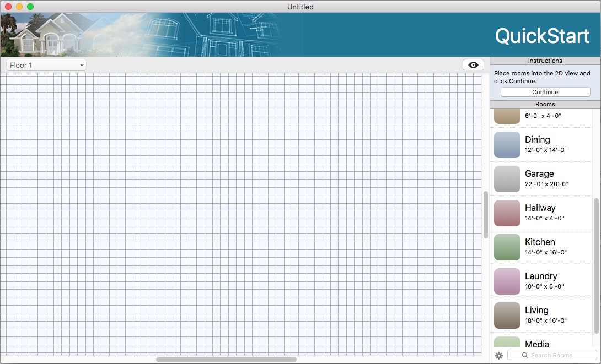Click the Rooms list scrollbar

tap(597, 266)
